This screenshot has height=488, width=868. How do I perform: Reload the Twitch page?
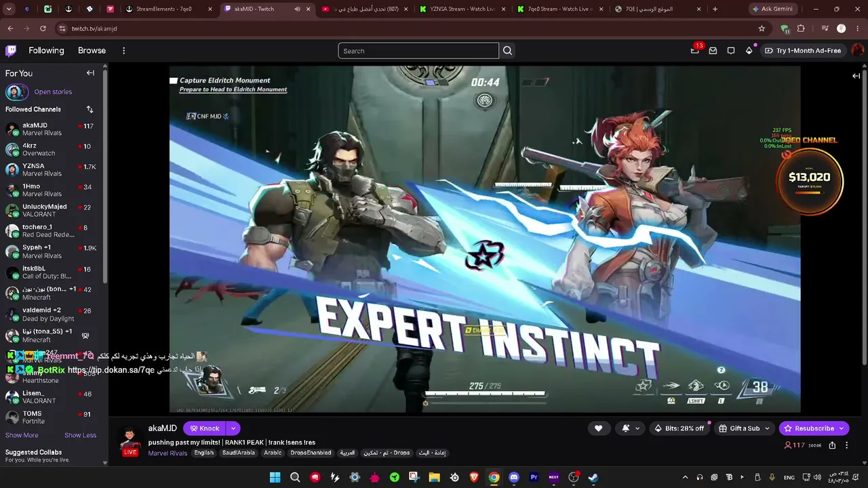43,28
